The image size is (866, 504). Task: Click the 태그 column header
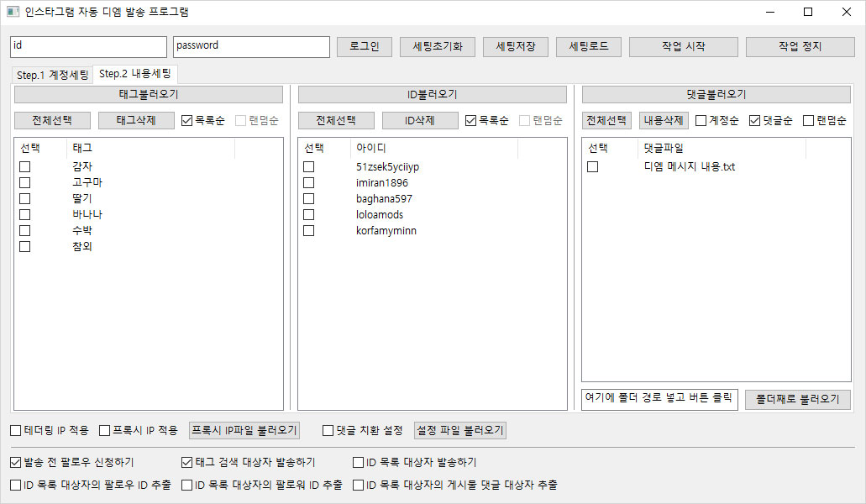151,148
